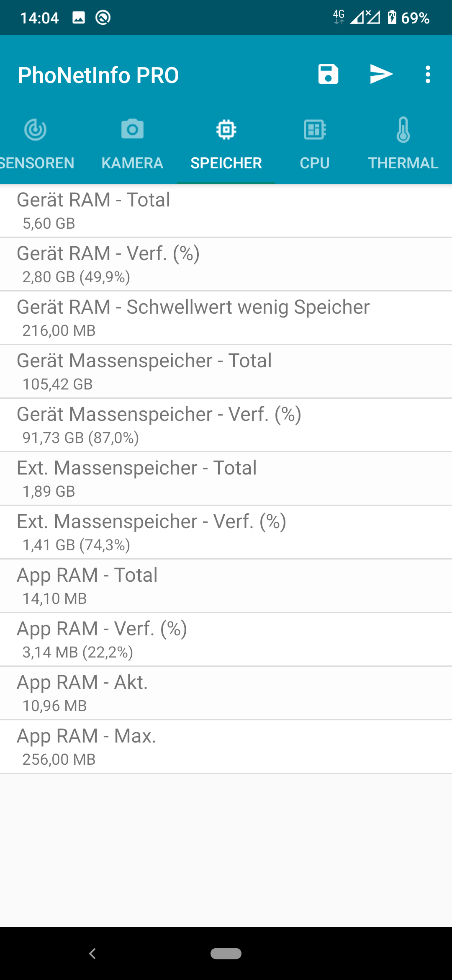Tap the thermometer Thermal icon

coord(403,129)
